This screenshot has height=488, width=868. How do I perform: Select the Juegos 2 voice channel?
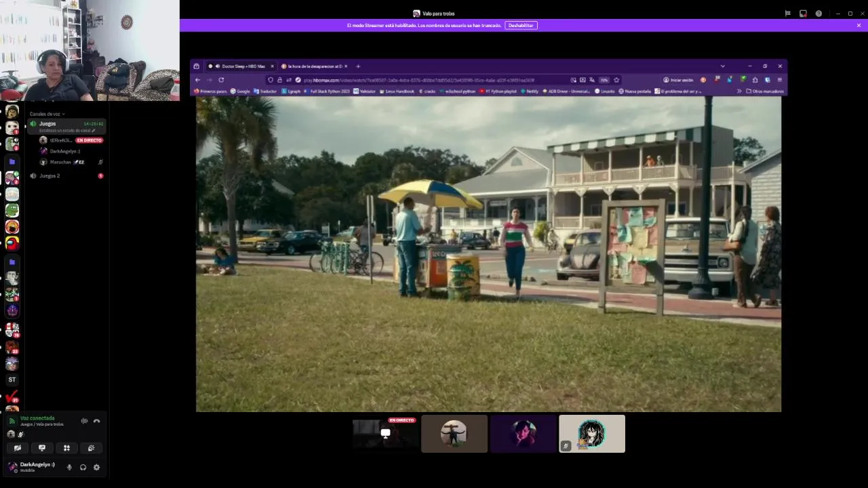click(x=66, y=176)
